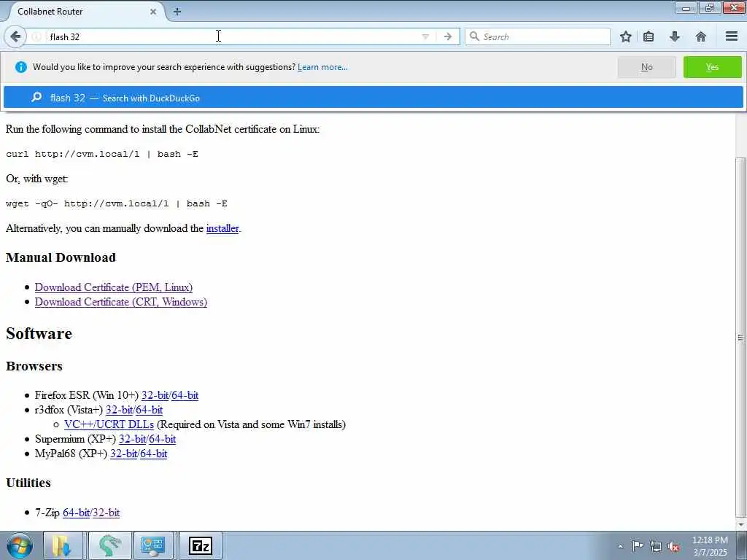
Task: Accept search suggestions with Yes
Action: pos(712,67)
